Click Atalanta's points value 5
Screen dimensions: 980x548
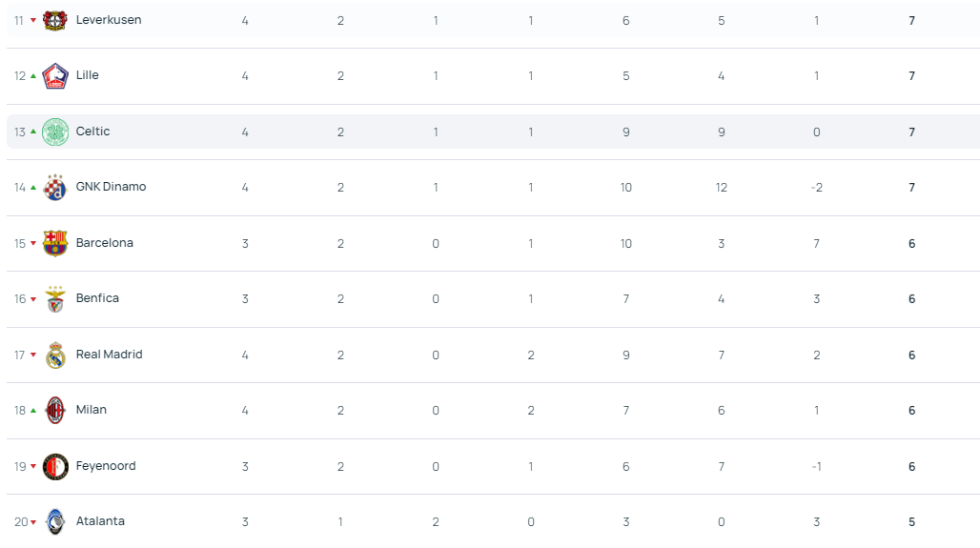tap(912, 521)
